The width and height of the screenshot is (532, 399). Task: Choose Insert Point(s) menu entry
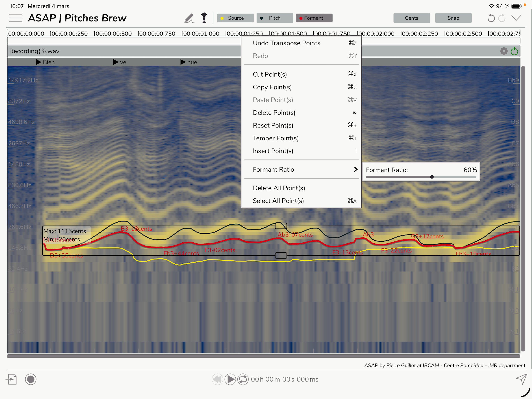pyautogui.click(x=301, y=151)
